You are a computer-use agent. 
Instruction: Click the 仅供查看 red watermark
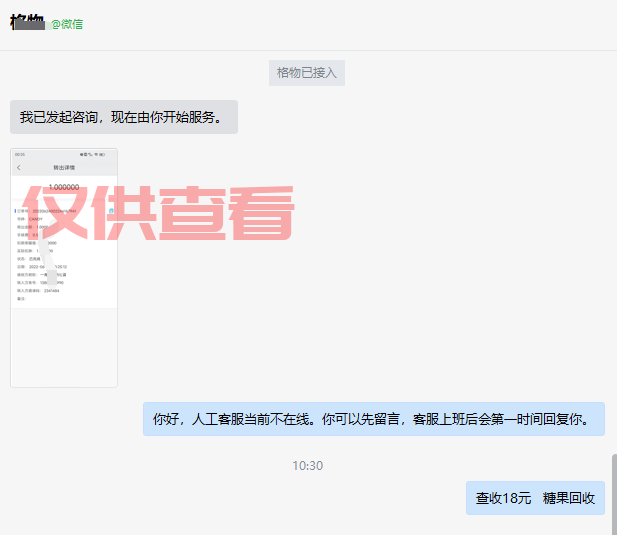coord(158,213)
